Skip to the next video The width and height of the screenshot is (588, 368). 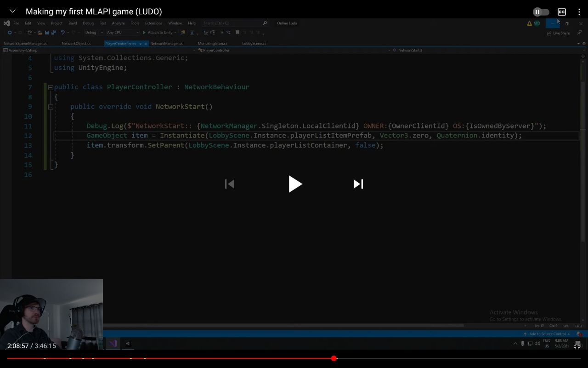(358, 184)
